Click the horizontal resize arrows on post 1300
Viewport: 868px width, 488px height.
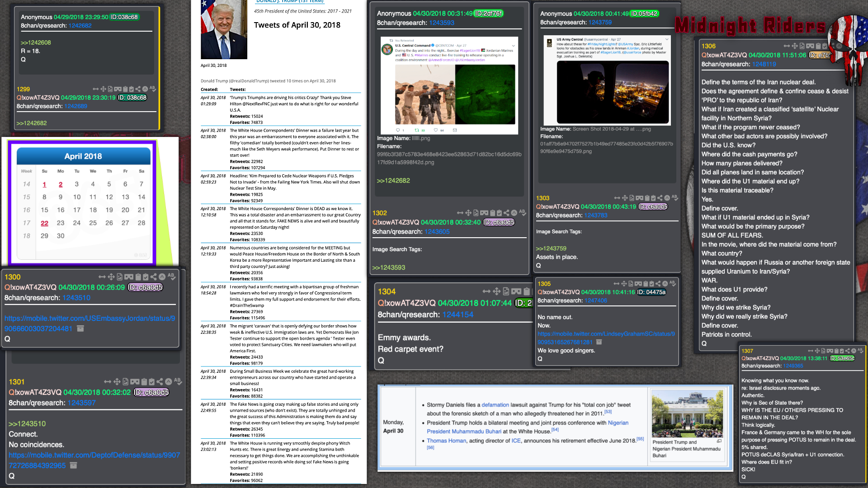[x=102, y=277]
